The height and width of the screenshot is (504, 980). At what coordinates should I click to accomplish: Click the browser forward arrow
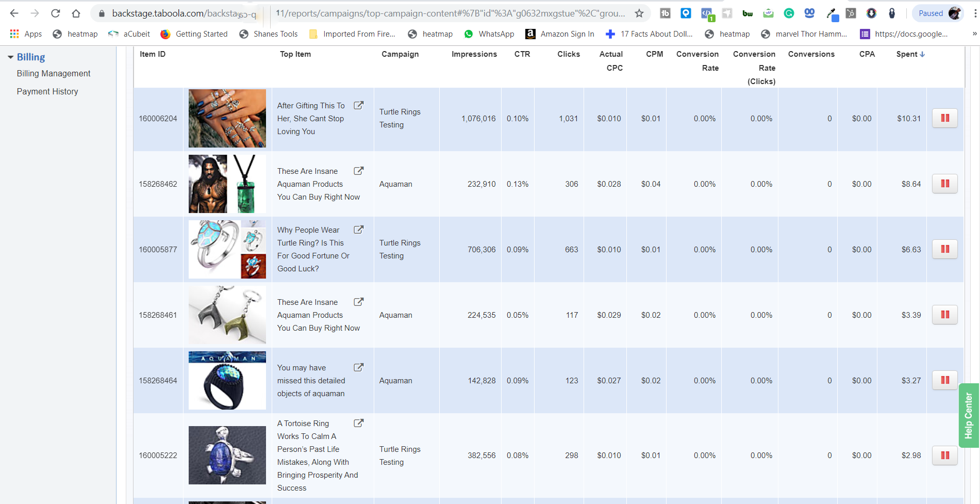point(35,13)
